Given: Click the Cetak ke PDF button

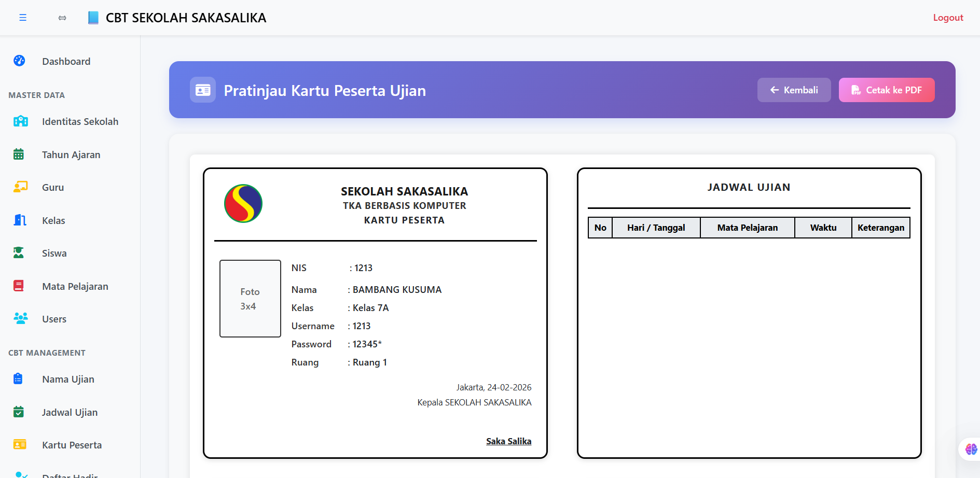Looking at the screenshot, I should point(886,89).
